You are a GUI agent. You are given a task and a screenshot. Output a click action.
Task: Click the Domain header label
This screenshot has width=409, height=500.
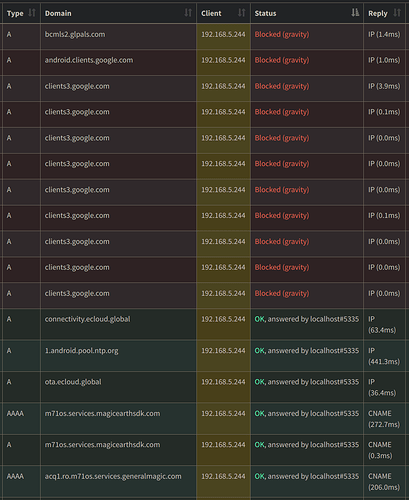click(58, 13)
